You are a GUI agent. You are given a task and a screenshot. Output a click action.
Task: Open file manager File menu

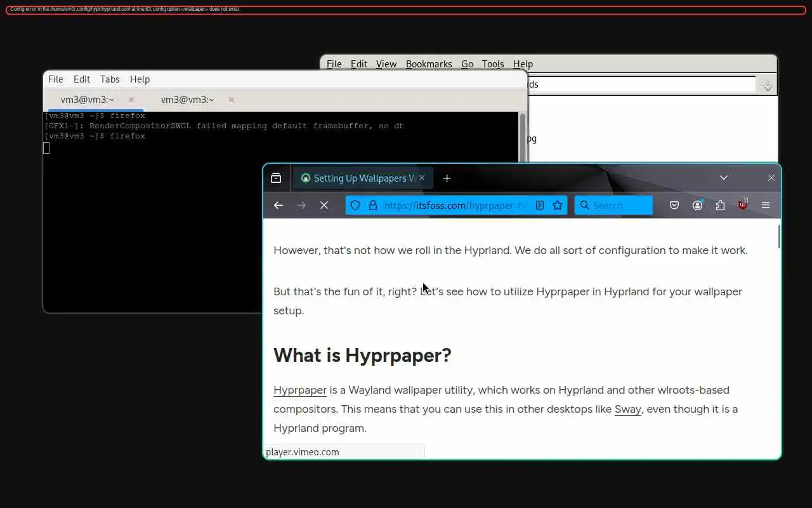334,64
